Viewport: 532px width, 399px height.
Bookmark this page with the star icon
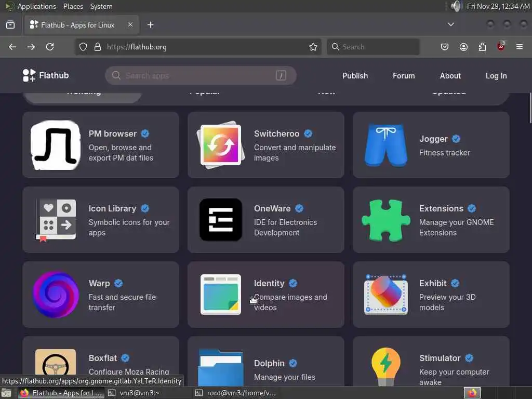313,47
